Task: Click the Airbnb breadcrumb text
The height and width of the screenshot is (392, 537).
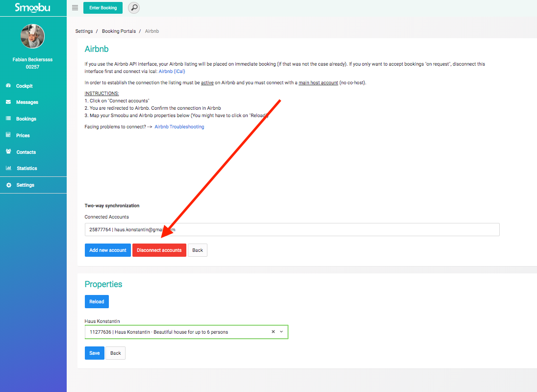Action: [x=152, y=31]
